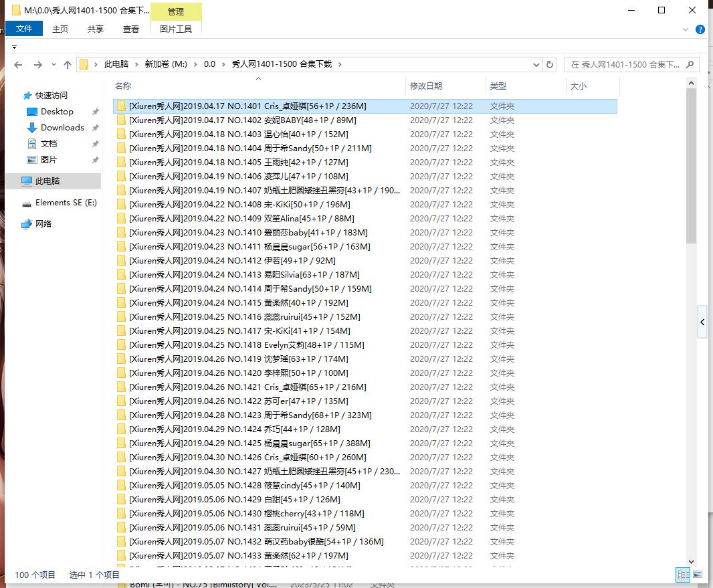Select the NO.1409 Alina folder icon

121,219
